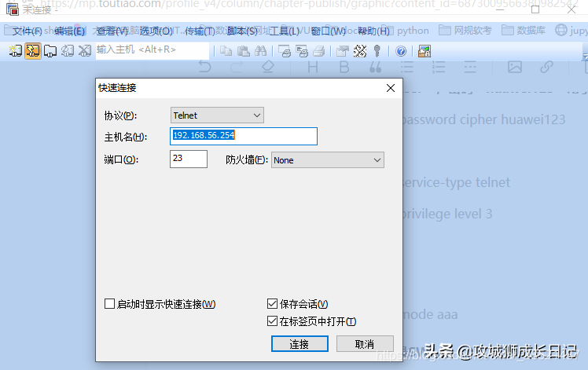
Task: Click the printer icon in toolbar
Action: 318,51
